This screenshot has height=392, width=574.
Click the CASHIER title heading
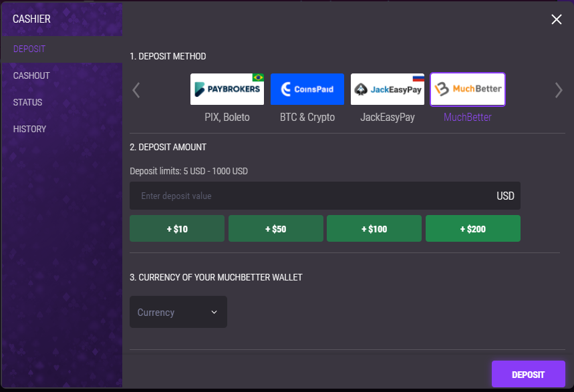click(x=31, y=19)
